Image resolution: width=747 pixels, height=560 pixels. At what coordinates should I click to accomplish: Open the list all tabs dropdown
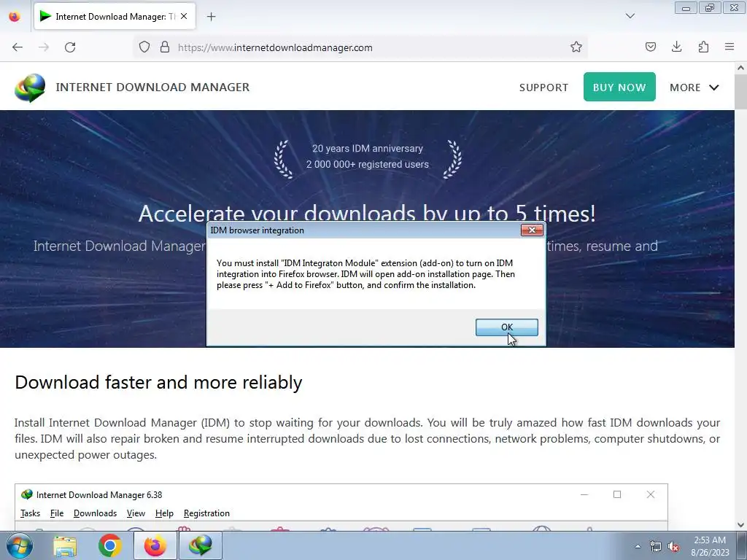point(630,16)
